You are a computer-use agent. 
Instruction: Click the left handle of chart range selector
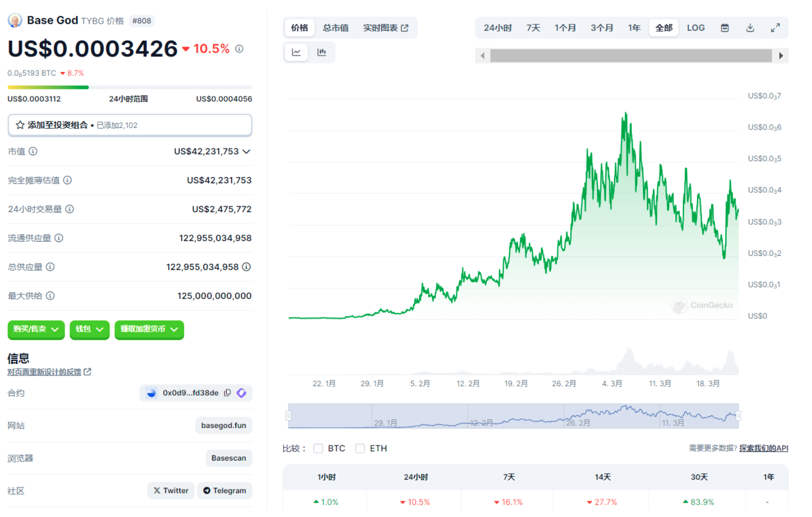click(x=288, y=416)
